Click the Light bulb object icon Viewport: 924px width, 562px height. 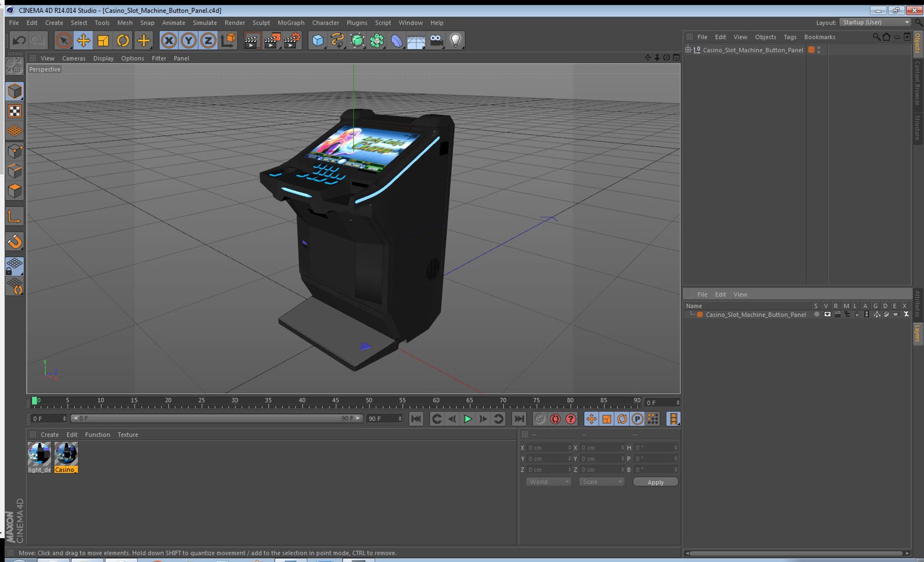(456, 40)
